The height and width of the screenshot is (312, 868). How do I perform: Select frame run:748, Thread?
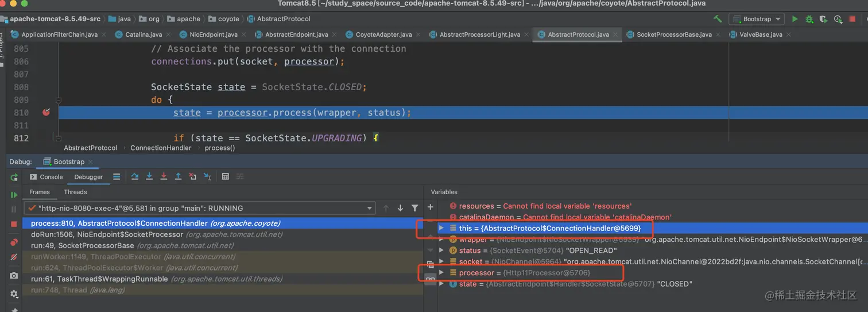tap(223, 290)
